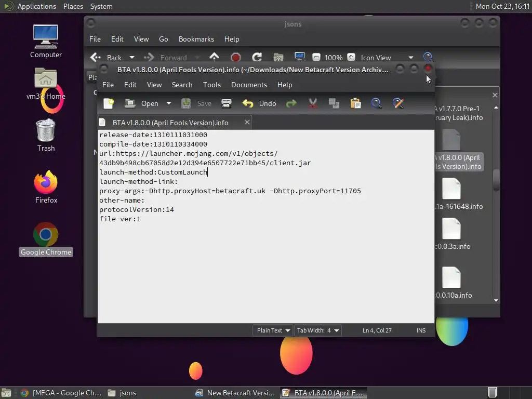Cut selection with the scissors icon
This screenshot has width=532, height=399.
click(313, 103)
